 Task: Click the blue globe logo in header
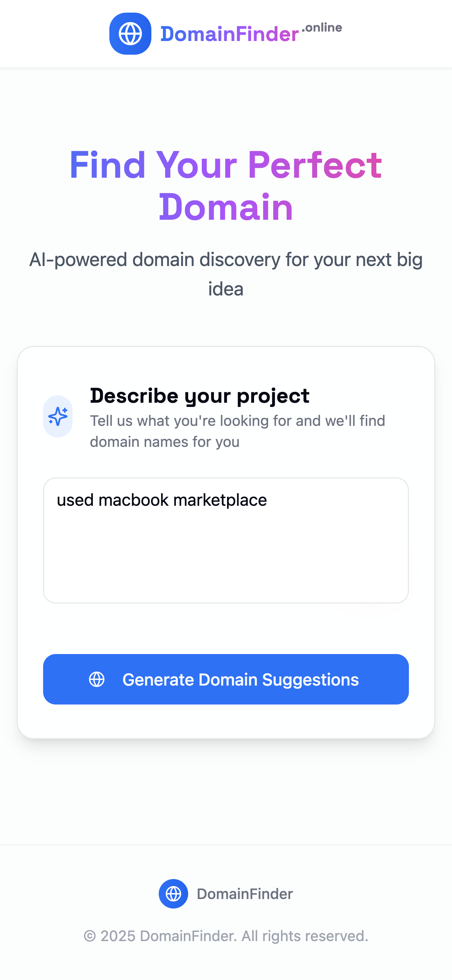130,34
